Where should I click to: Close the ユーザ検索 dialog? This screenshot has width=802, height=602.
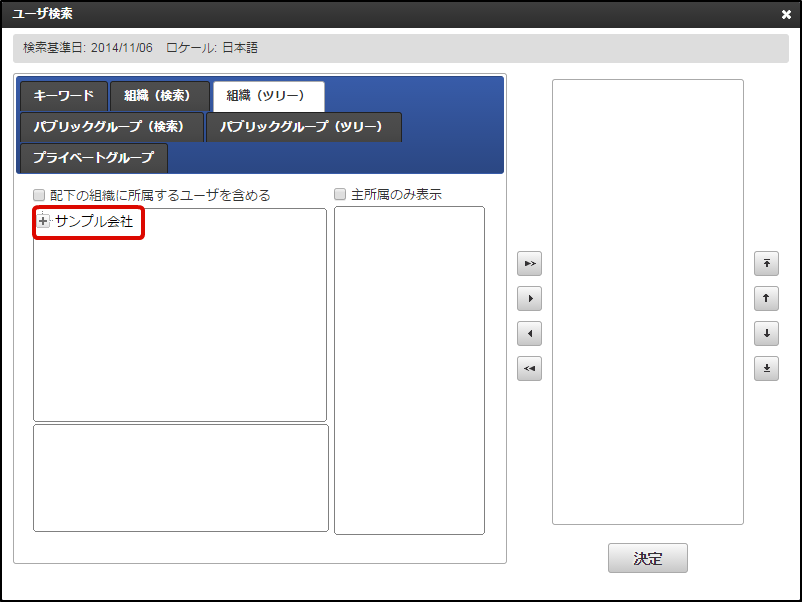(786, 14)
